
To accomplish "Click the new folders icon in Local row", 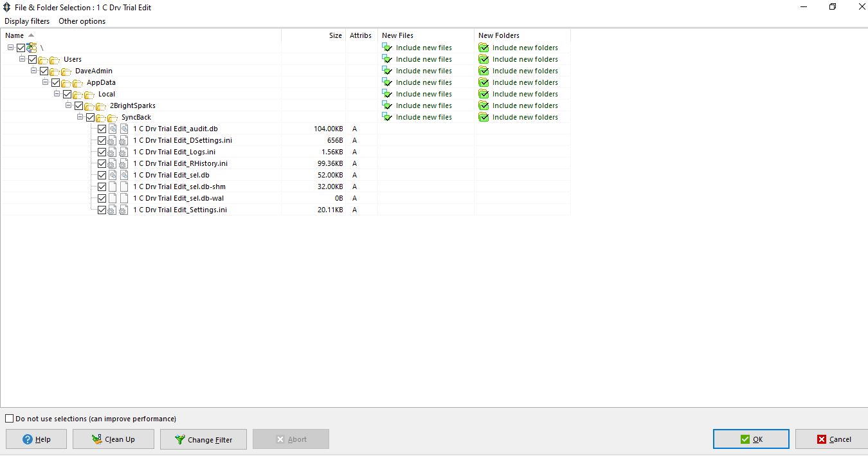I will point(484,94).
